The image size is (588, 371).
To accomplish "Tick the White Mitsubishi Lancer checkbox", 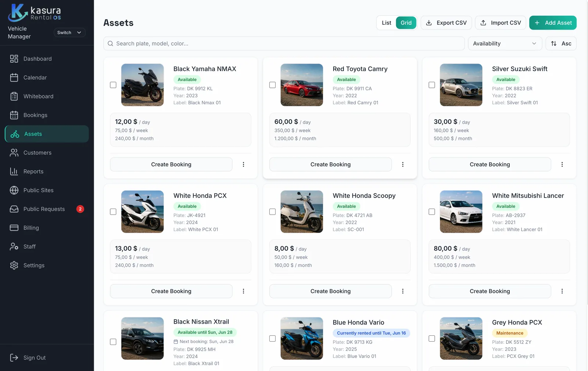I will pos(432,212).
